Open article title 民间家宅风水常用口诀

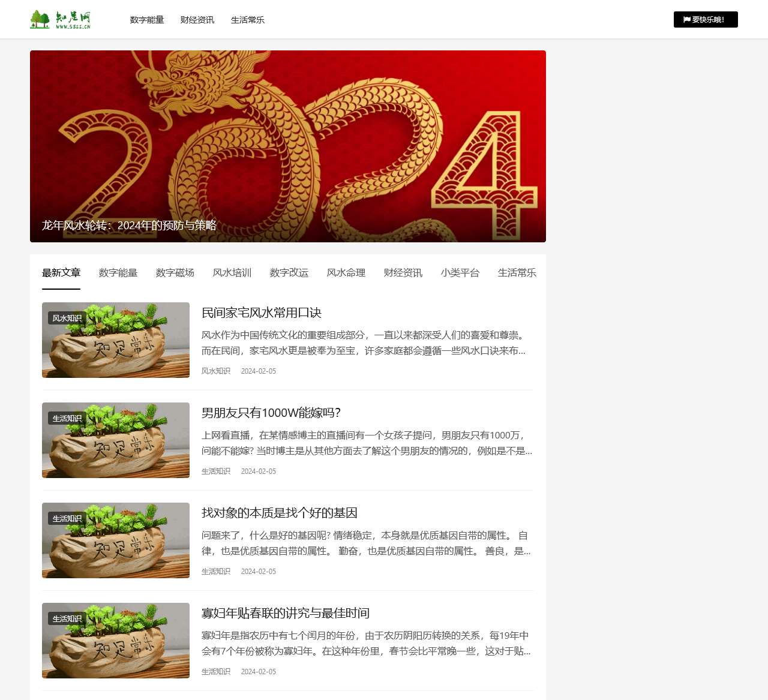click(262, 313)
